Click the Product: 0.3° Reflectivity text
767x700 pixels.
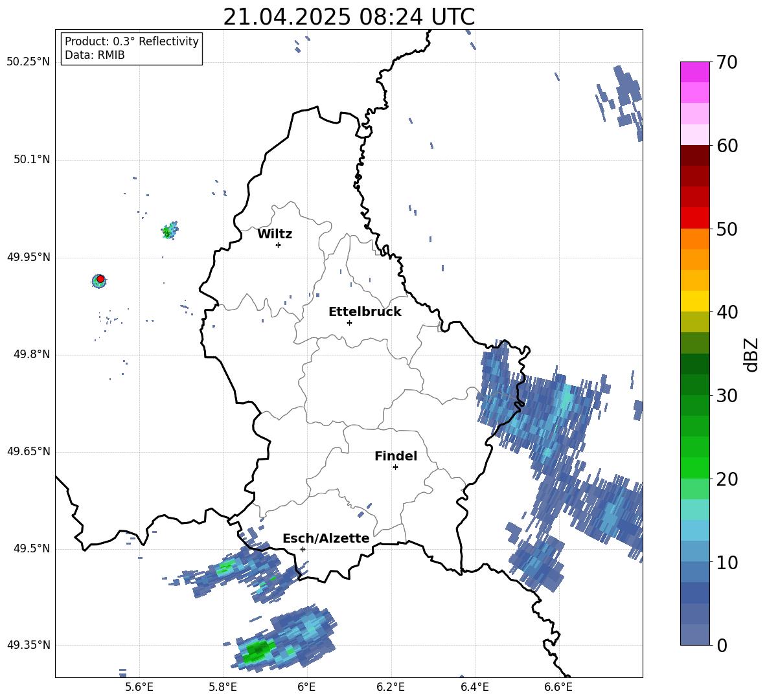(132, 41)
